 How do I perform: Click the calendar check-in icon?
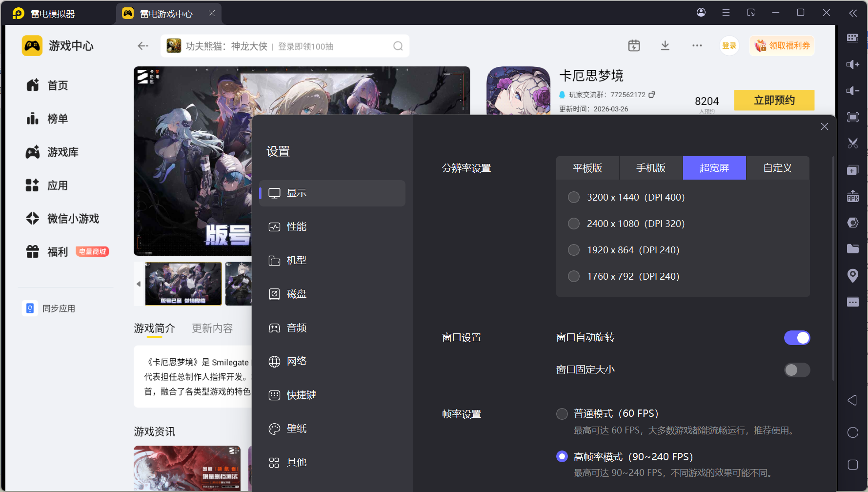point(633,46)
